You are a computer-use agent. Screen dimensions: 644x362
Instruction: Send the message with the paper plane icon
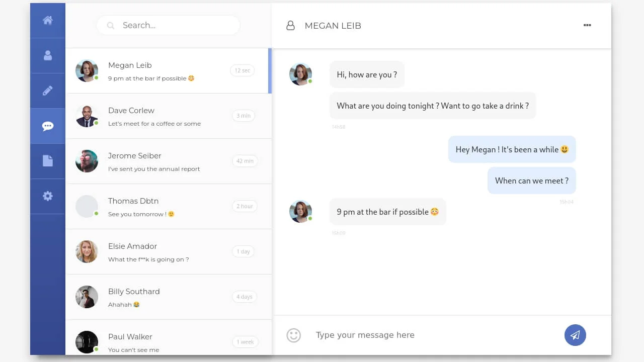point(575,335)
